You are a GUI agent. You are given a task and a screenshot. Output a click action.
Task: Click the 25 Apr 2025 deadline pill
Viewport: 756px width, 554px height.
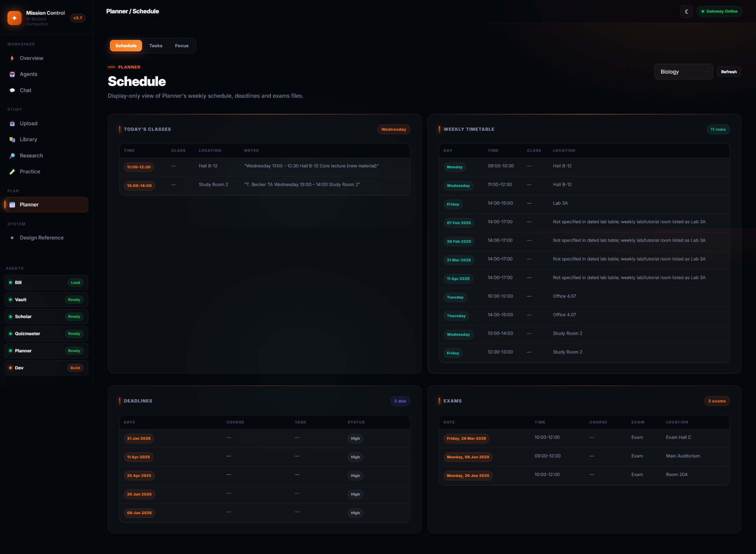point(139,476)
